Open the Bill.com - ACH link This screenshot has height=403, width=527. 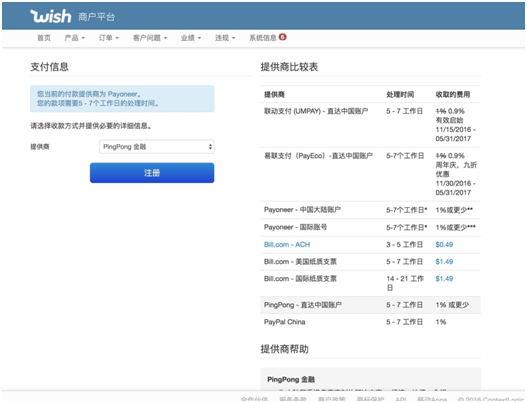tap(287, 244)
